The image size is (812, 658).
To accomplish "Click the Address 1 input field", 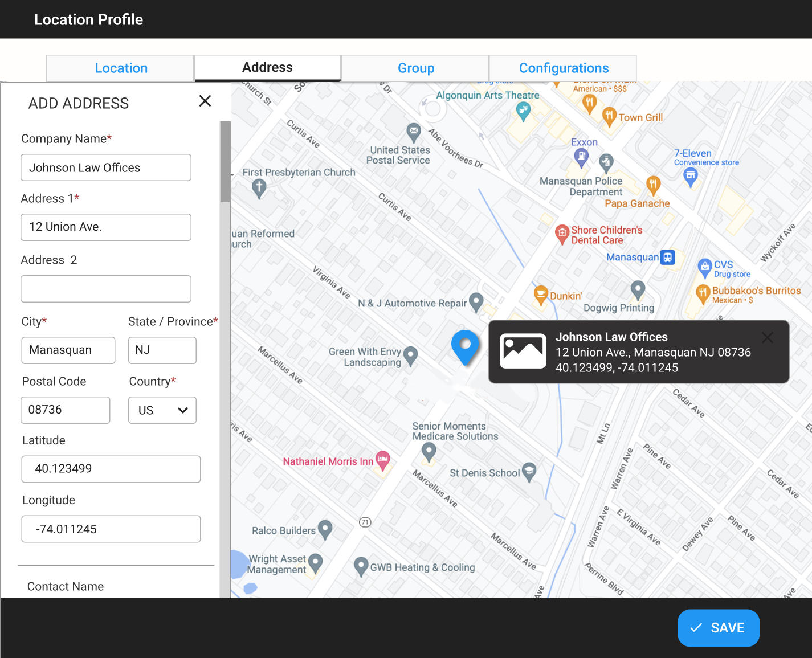I will click(x=106, y=227).
